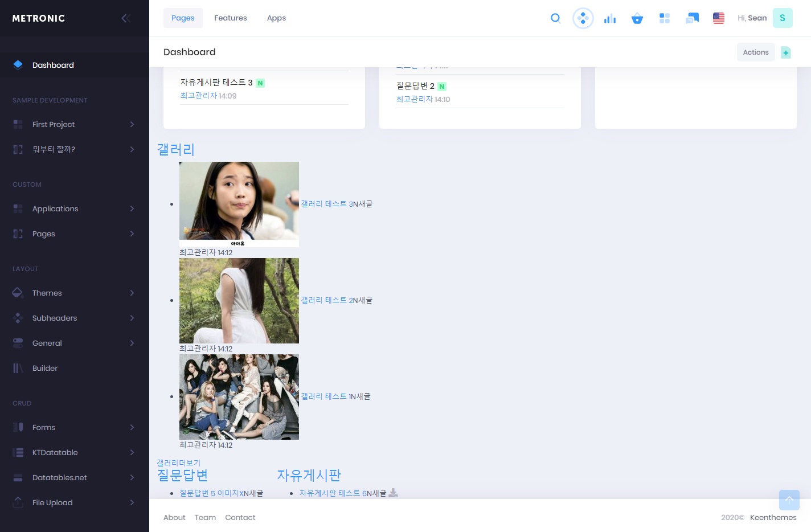The width and height of the screenshot is (811, 532).
Task: Click the green plus add icon beside Actions
Action: (786, 52)
